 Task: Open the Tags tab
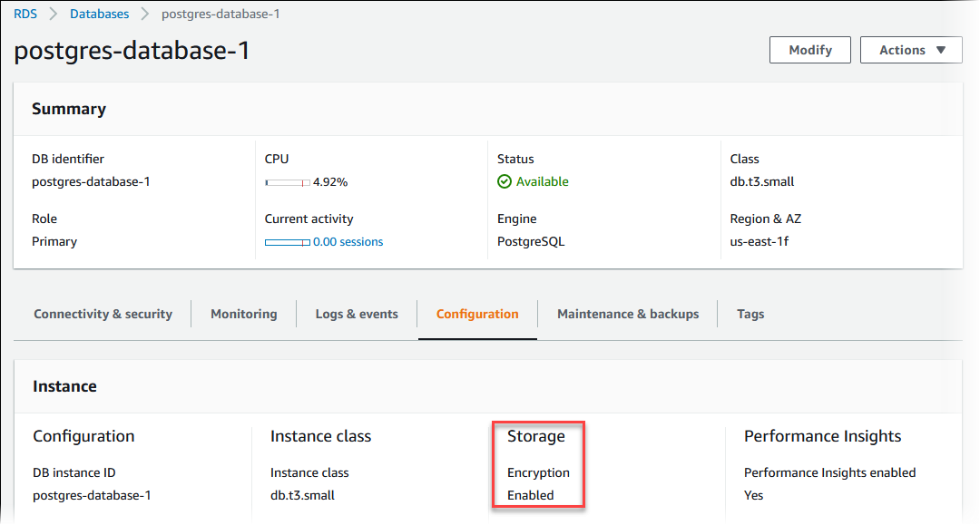click(x=750, y=314)
